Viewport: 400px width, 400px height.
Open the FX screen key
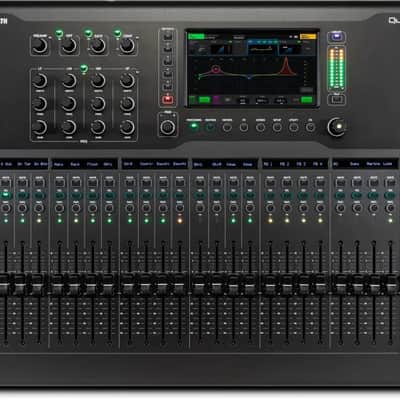tap(244, 127)
